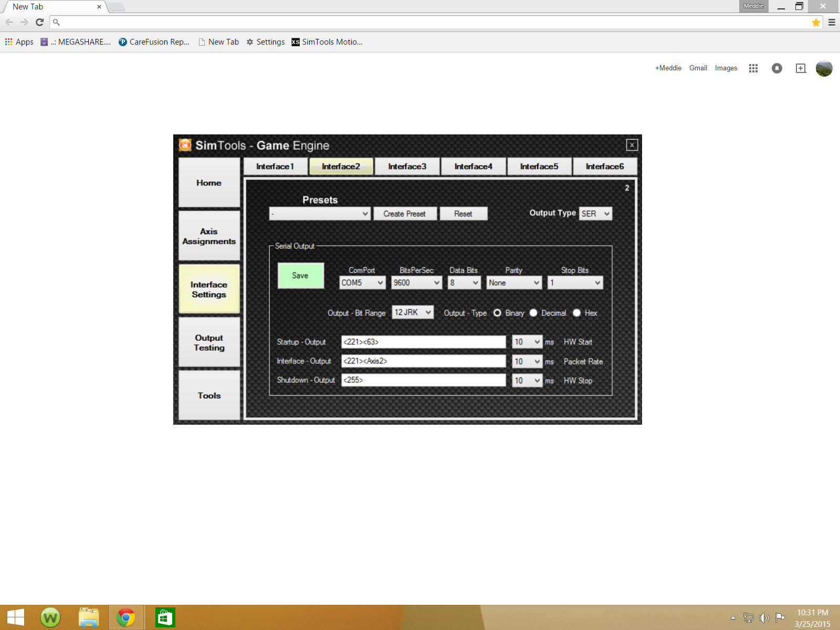Screen dimensions: 840x630
Task: Expand the ComPort COM5 dropdown
Action: coord(362,282)
